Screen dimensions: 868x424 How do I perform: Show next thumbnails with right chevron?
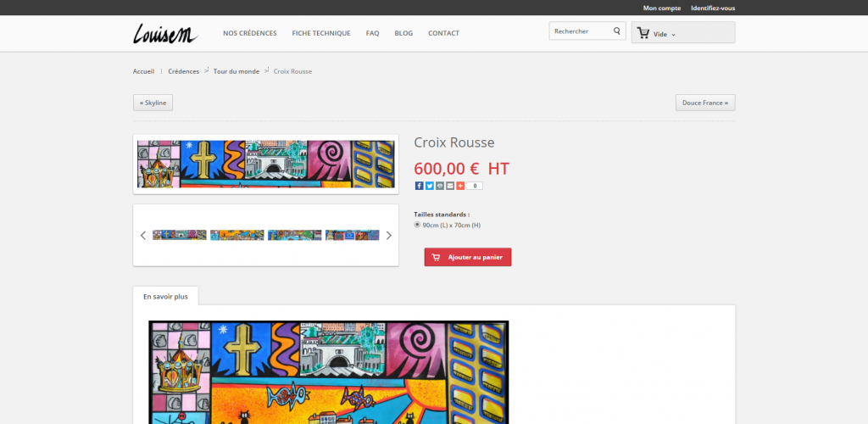point(389,236)
